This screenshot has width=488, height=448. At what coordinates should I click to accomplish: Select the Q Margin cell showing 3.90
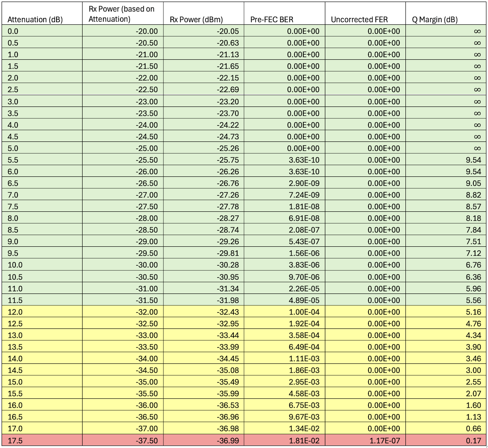click(446, 347)
